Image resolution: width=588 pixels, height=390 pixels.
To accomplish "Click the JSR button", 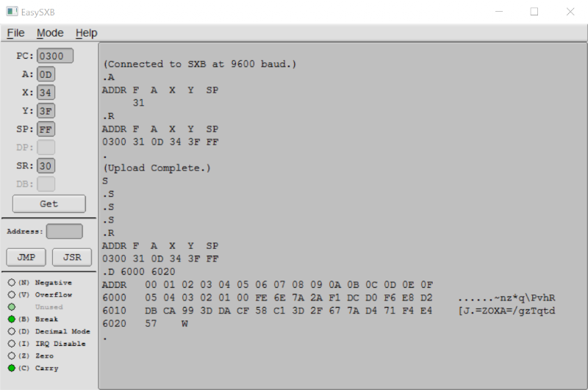I will pos(72,257).
